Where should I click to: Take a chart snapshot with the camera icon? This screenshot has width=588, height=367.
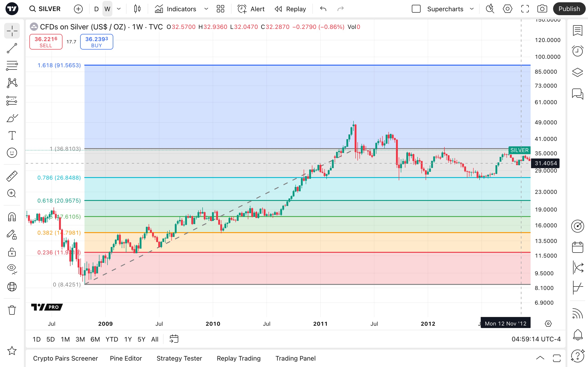point(542,9)
